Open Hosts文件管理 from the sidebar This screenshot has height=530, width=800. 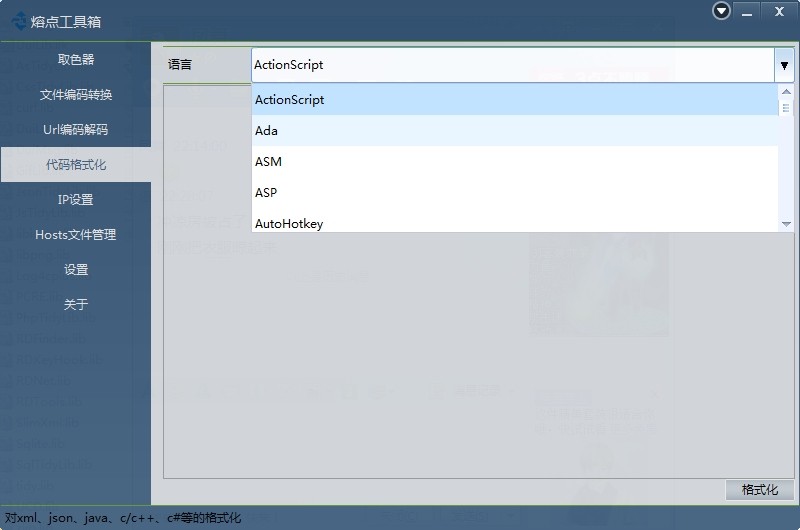76,235
